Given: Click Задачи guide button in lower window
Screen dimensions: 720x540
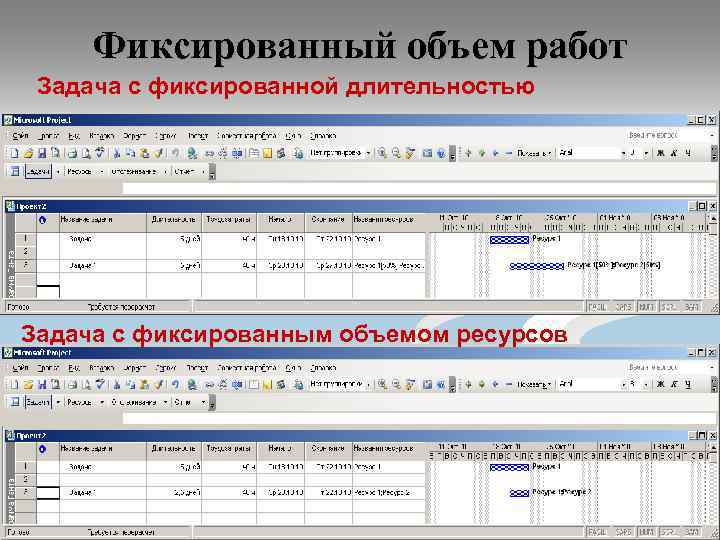Looking at the screenshot, I should [x=38, y=402].
